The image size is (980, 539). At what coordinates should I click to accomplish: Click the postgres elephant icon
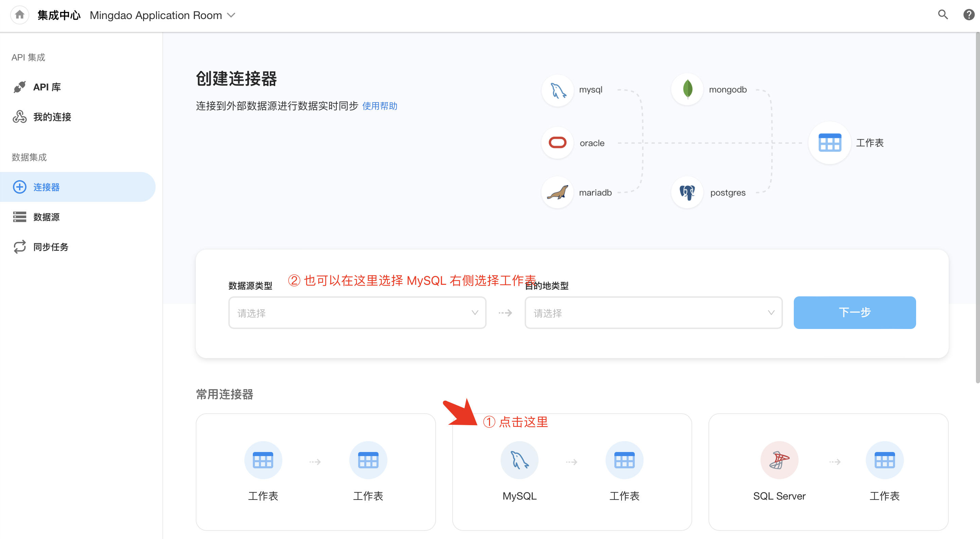coord(687,192)
